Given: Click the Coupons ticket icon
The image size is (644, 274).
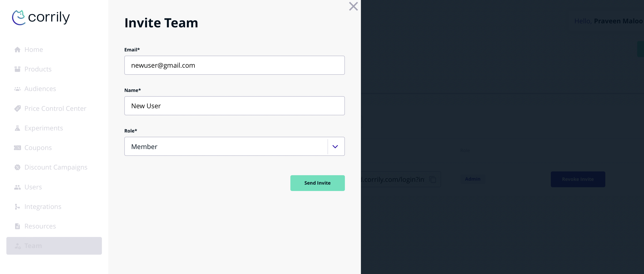Looking at the screenshot, I should click(x=17, y=148).
